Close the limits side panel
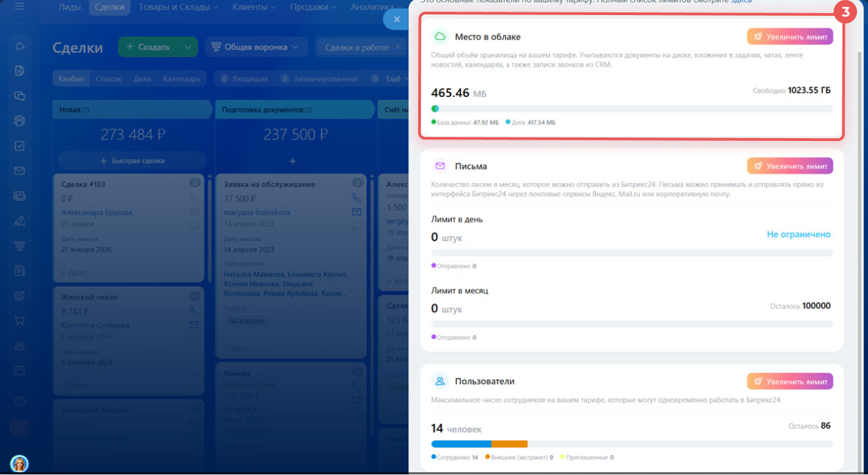The width and height of the screenshot is (868, 475). pos(396,20)
